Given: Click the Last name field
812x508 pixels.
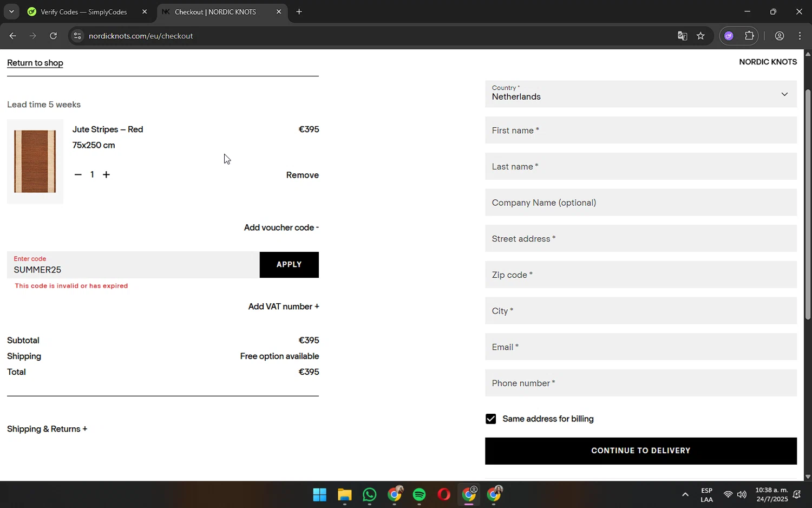Looking at the screenshot, I should [x=641, y=166].
